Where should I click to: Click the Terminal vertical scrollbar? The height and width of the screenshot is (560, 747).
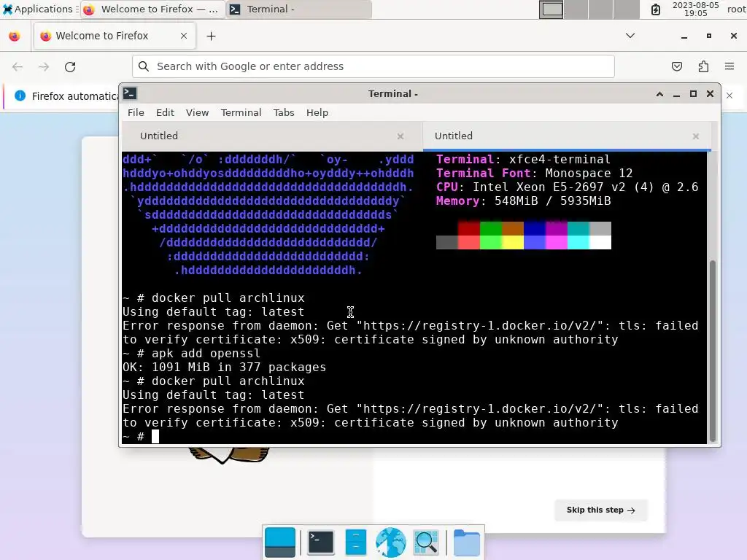point(713,351)
